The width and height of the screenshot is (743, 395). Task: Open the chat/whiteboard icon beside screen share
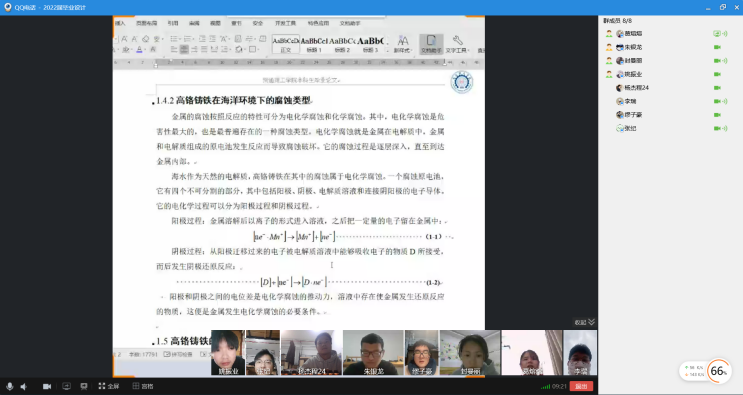[83, 386]
